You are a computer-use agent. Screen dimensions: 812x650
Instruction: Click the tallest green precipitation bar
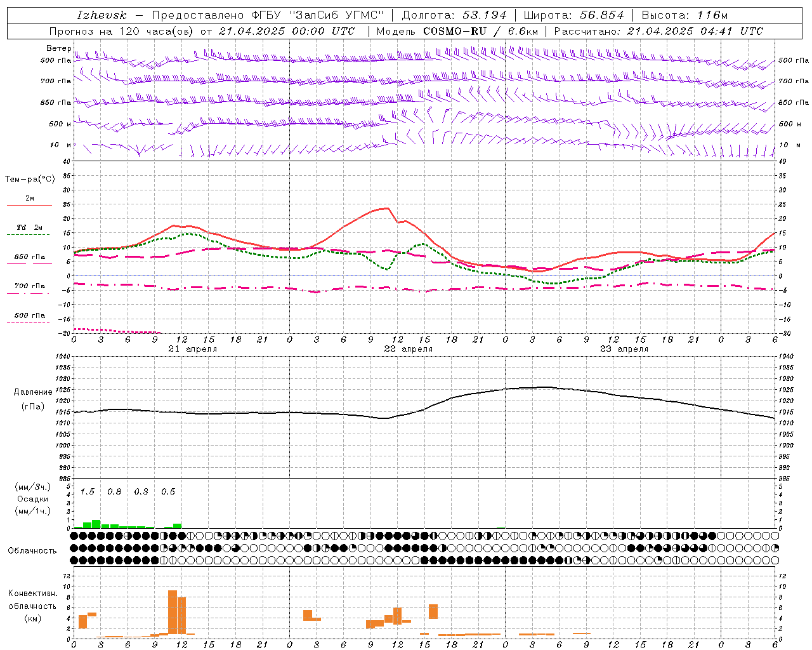[96, 524]
